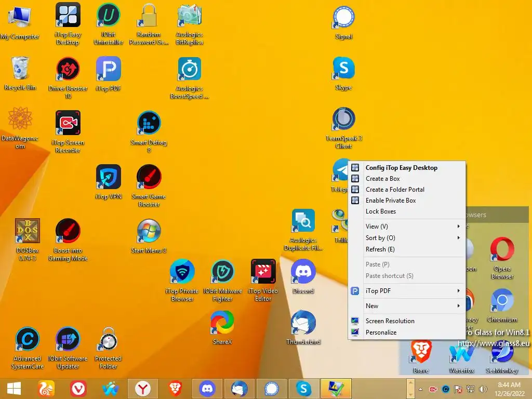The width and height of the screenshot is (532, 399).
Task: Choose Create a Folder Portal
Action: click(x=407, y=189)
